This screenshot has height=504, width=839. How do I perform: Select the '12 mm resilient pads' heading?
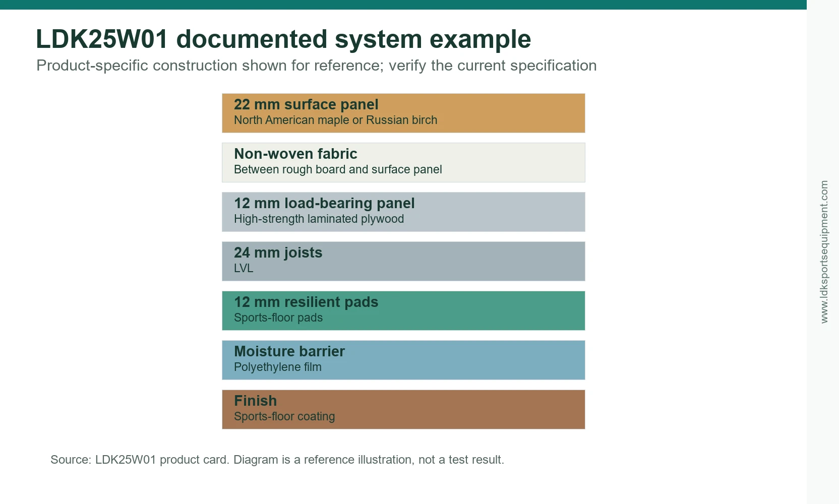(306, 302)
